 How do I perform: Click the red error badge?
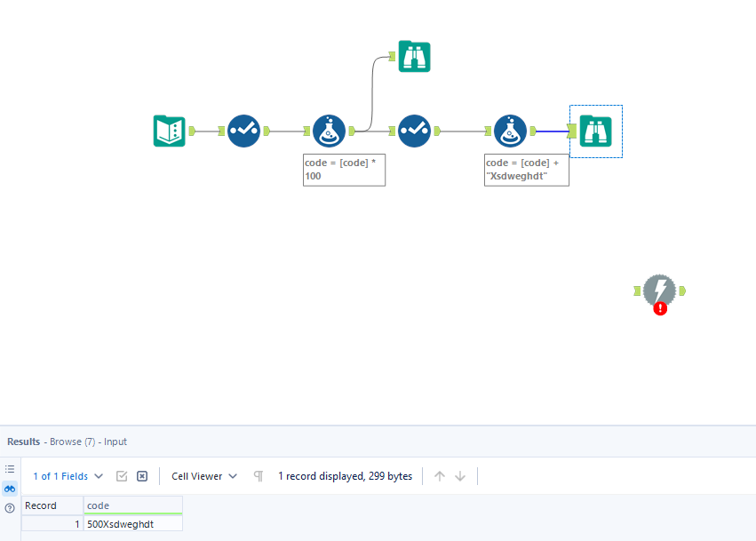(x=660, y=309)
